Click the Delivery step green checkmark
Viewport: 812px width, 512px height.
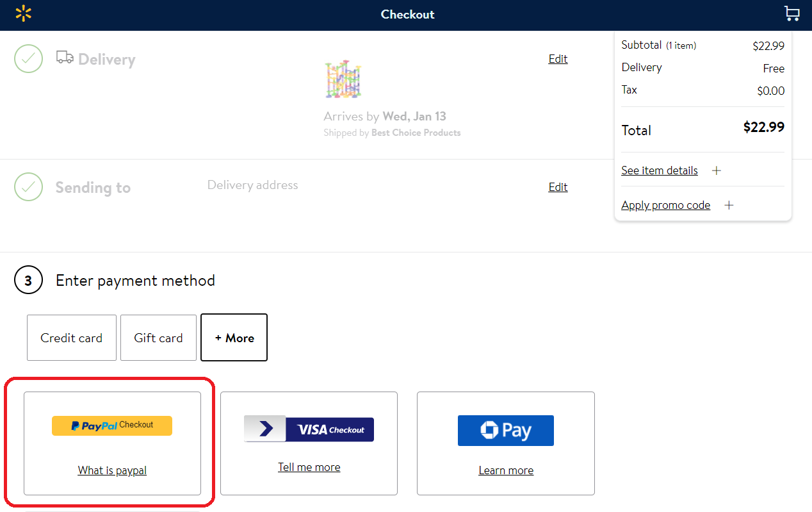coord(28,59)
